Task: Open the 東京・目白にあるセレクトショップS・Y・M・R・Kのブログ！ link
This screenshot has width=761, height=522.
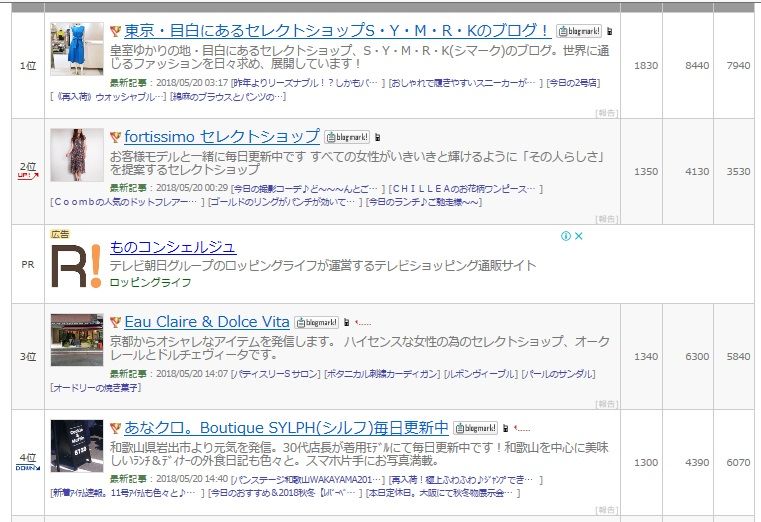Action: click(x=336, y=31)
